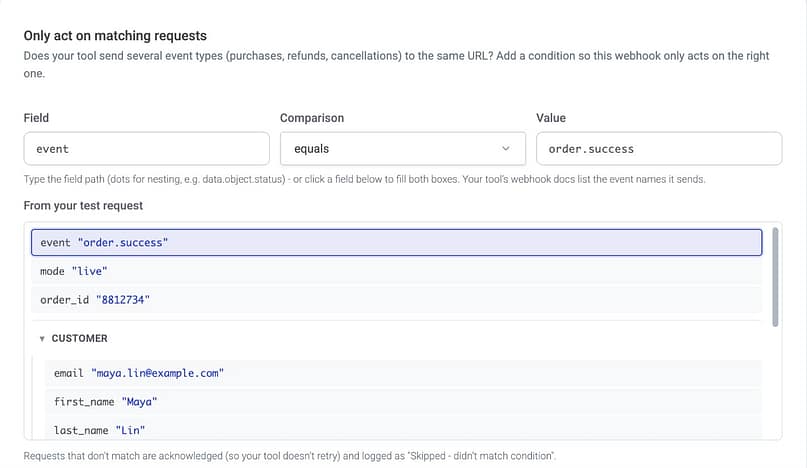Select the order_id "8812734" row

(x=396, y=300)
